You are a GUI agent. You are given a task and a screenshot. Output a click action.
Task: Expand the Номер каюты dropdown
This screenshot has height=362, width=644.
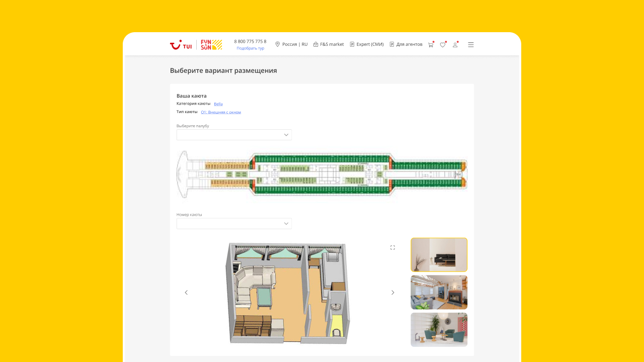[234, 223]
